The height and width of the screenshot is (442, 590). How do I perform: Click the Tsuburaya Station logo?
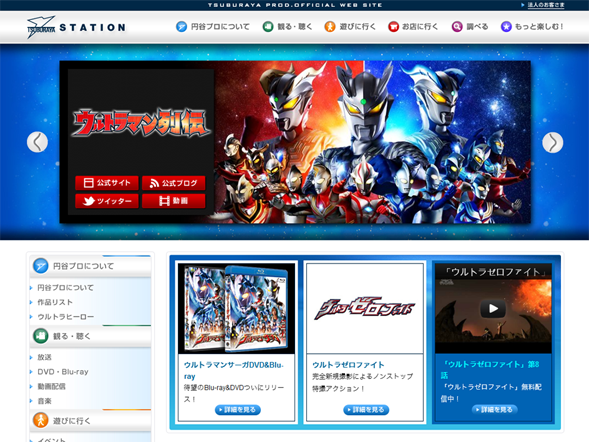(76, 27)
